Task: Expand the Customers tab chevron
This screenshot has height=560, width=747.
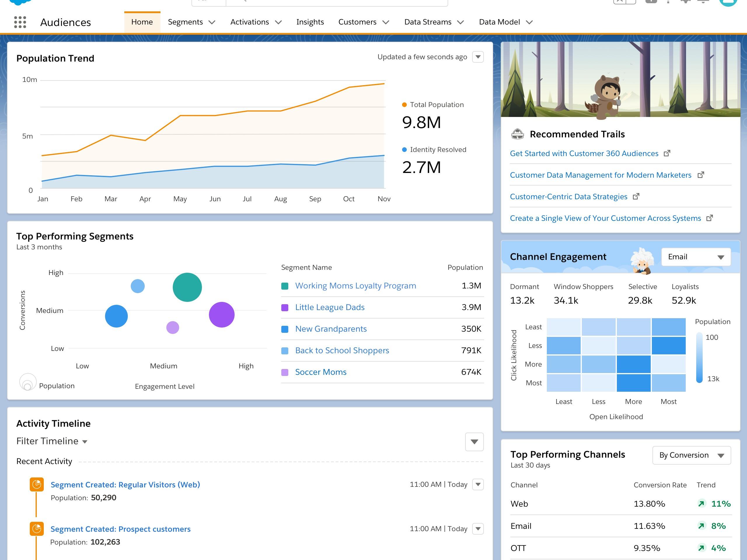Action: (x=386, y=22)
